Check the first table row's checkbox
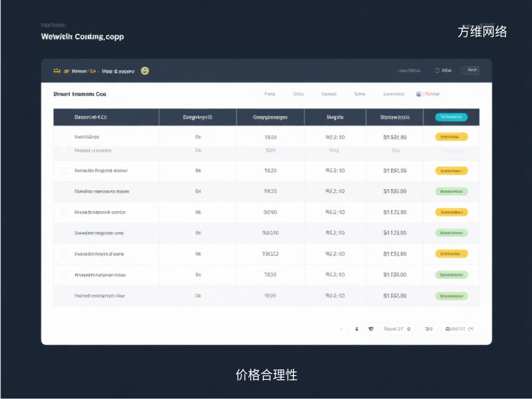532x399 pixels. (x=64, y=137)
